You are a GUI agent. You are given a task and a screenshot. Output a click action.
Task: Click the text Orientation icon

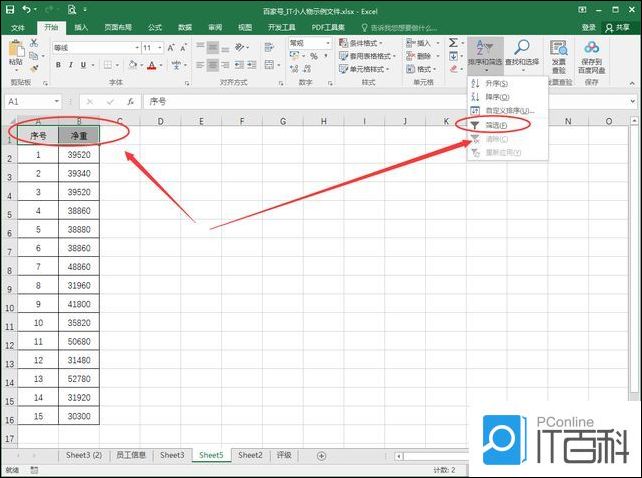click(x=240, y=47)
